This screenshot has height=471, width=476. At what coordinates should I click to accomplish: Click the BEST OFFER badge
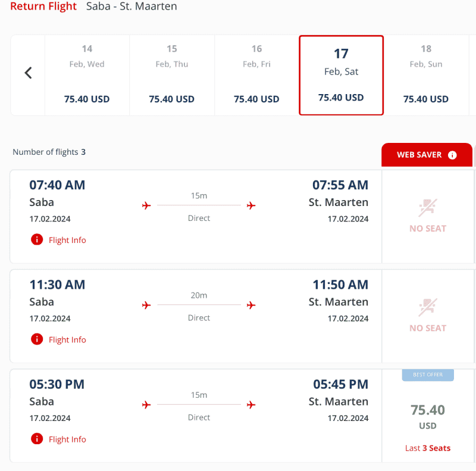428,375
